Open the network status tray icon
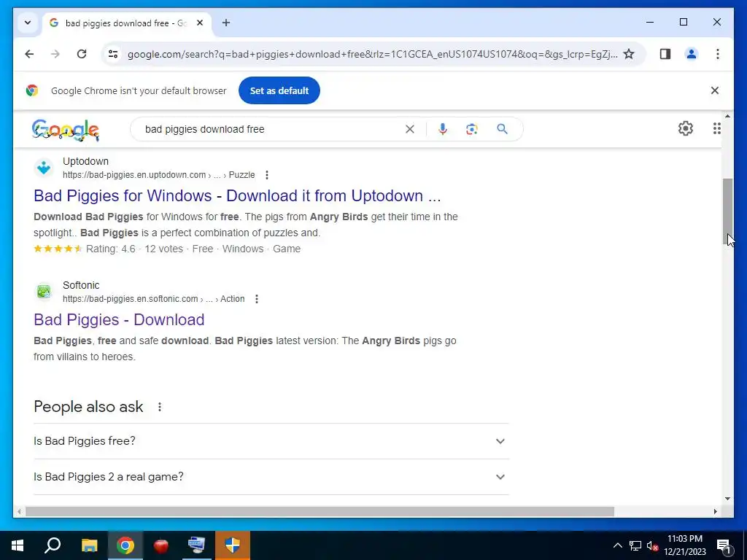747x560 pixels. coord(635,545)
